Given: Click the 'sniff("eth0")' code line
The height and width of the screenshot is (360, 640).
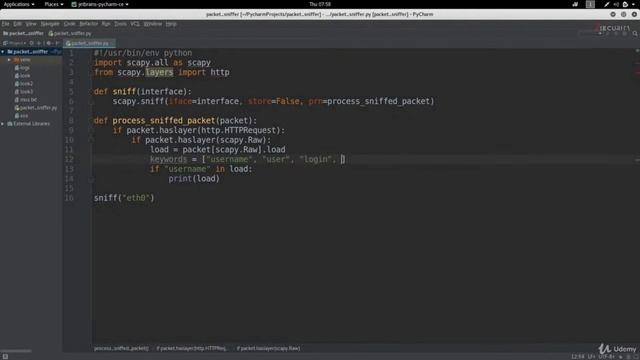Looking at the screenshot, I should click(x=124, y=198).
